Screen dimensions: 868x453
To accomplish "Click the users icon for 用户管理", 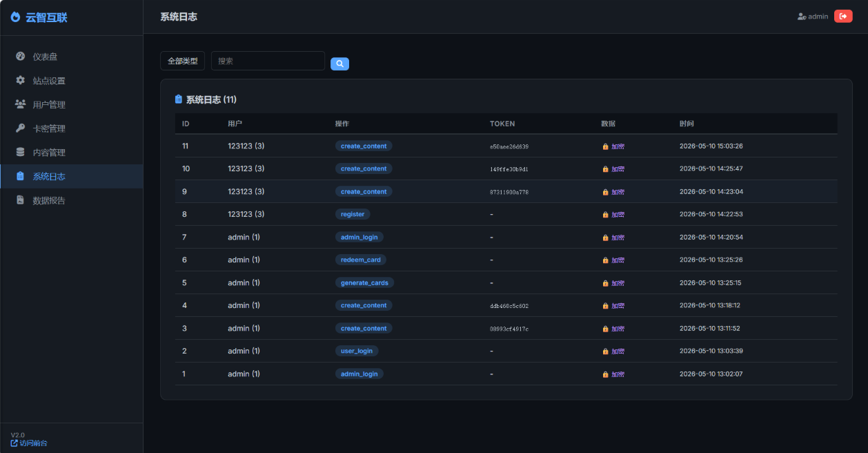I will click(x=20, y=104).
